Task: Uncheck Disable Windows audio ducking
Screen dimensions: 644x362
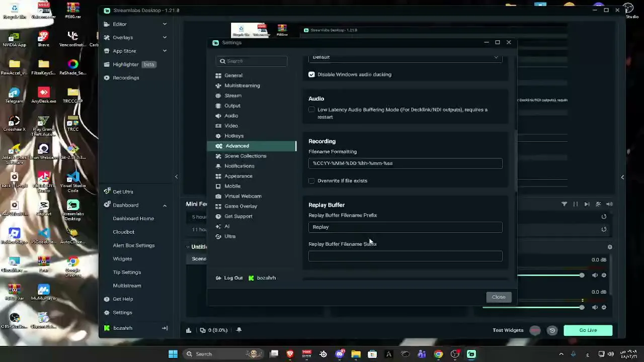Action: [x=312, y=74]
